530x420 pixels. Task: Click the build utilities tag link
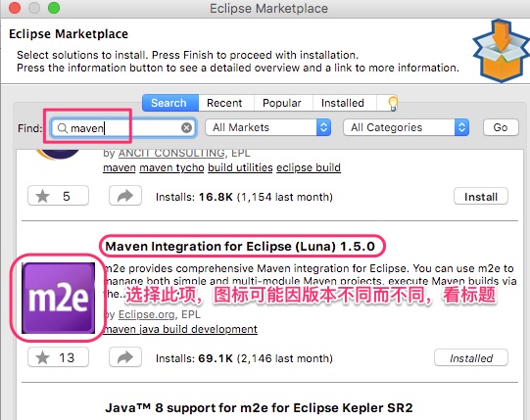click(x=240, y=167)
